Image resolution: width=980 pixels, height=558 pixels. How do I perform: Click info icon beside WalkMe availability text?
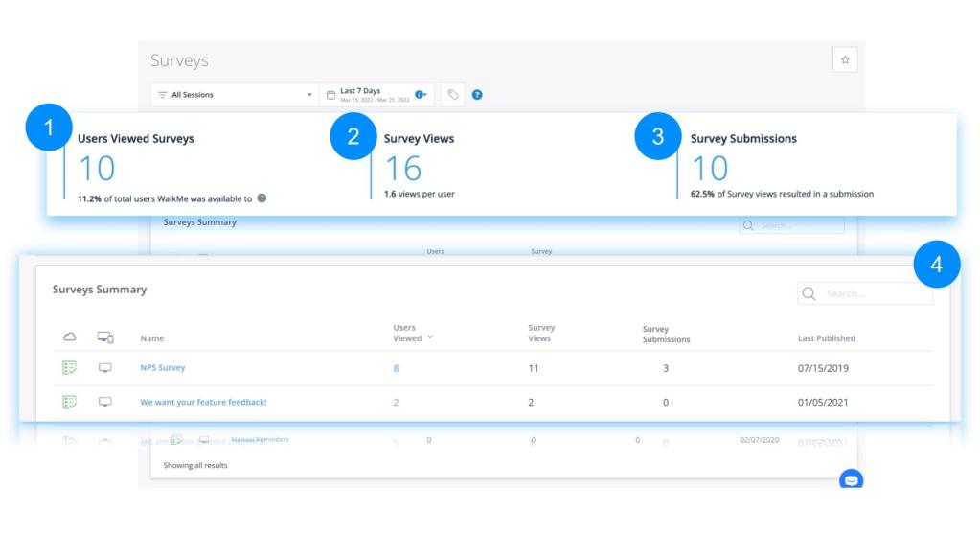(262, 198)
